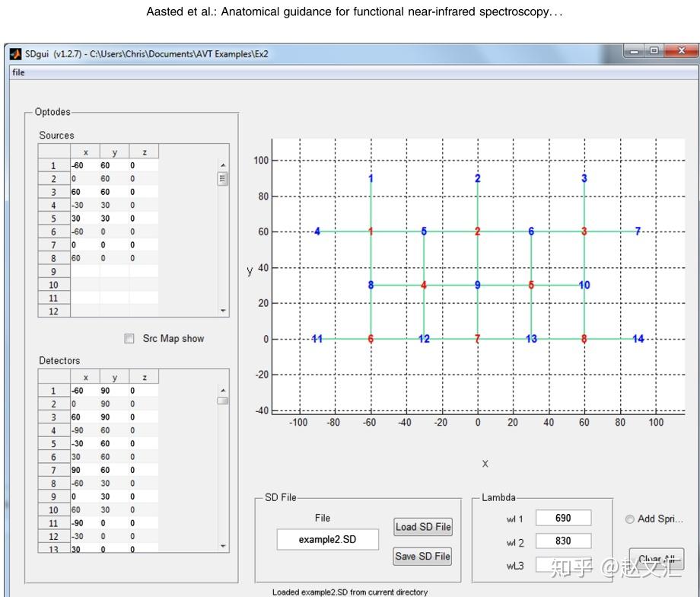Click the Sources table down arrow

(x=223, y=311)
